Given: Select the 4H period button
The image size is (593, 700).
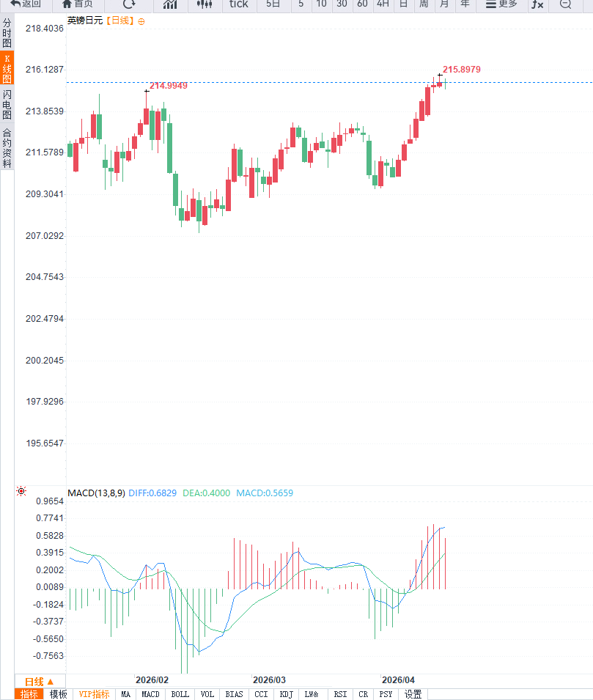Looking at the screenshot, I should tap(383, 4).
